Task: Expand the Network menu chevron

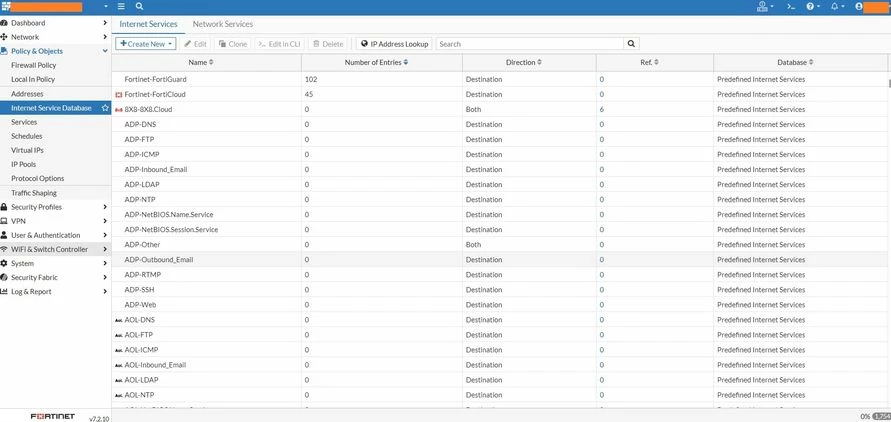Action: [x=105, y=37]
